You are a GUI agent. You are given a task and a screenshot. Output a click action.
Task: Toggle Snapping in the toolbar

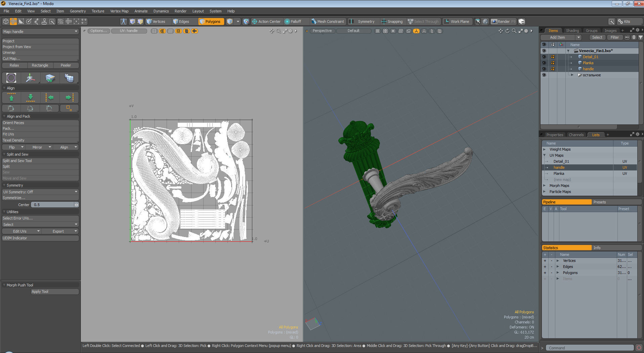[x=392, y=22]
